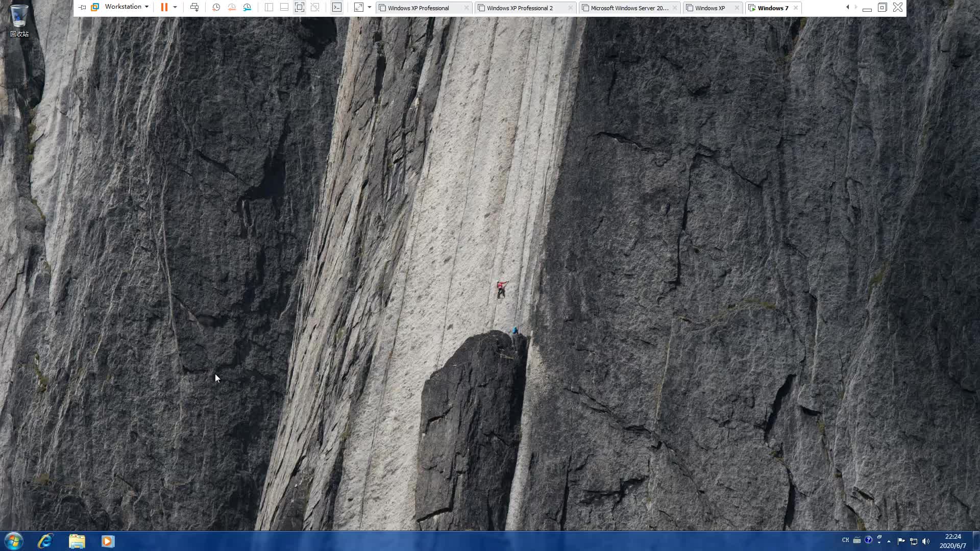Image resolution: width=980 pixels, height=551 pixels.
Task: Revert to the previous snapshot icon
Action: pyautogui.click(x=232, y=7)
